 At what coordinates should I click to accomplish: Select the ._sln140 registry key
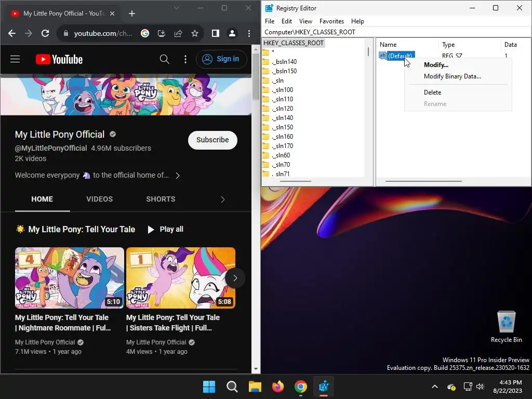282,118
